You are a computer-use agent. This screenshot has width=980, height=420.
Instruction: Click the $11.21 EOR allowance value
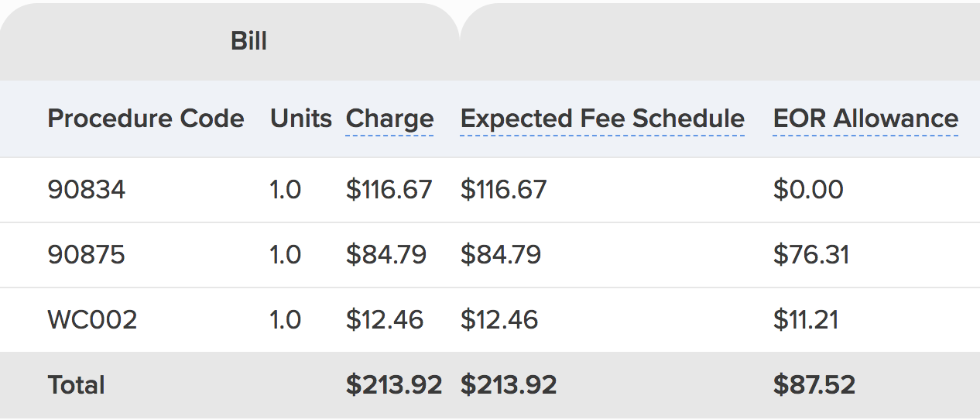pyautogui.click(x=805, y=320)
